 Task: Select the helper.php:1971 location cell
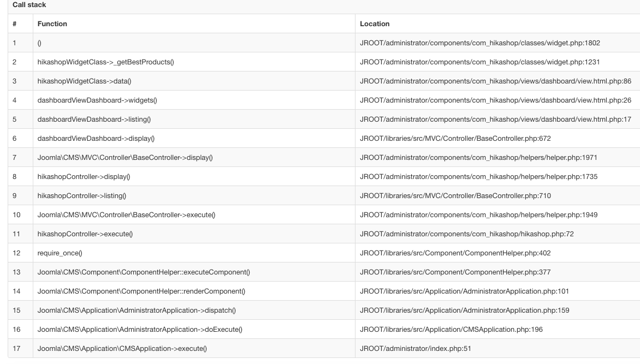point(478,158)
